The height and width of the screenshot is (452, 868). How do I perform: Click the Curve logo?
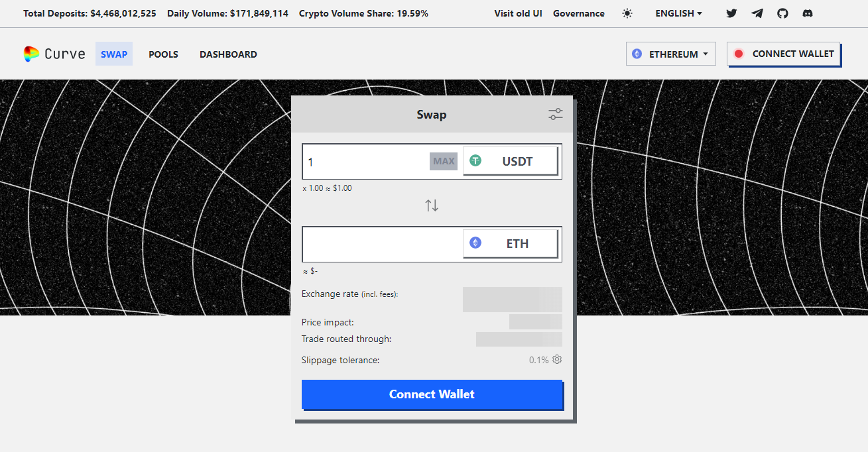(x=54, y=54)
